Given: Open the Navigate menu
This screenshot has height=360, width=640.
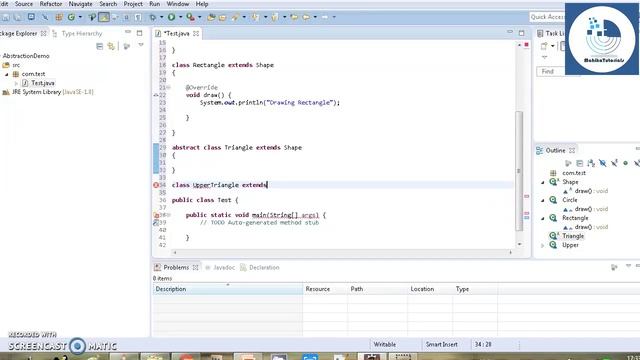Looking at the screenshot, I should [80, 4].
